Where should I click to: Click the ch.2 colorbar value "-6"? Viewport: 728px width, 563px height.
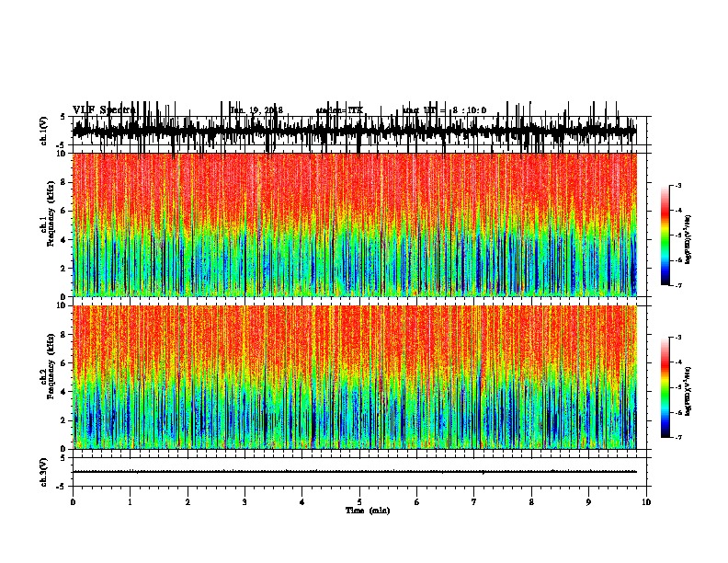pos(677,412)
